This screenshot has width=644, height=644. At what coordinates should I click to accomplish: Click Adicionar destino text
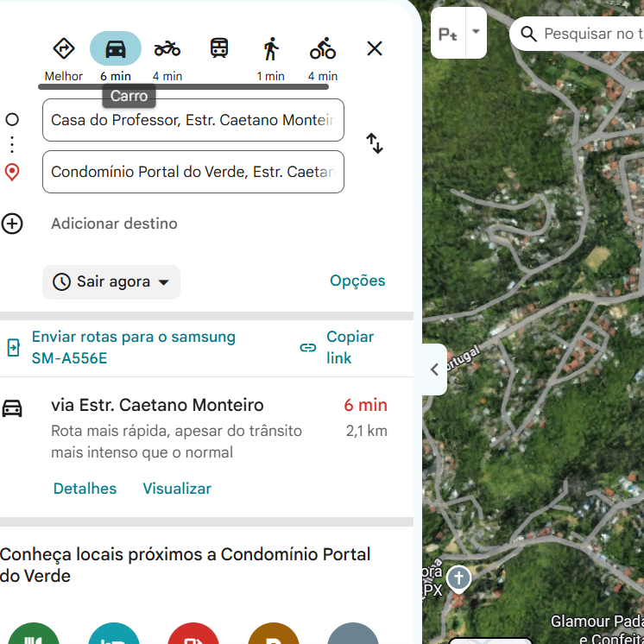coord(114,224)
